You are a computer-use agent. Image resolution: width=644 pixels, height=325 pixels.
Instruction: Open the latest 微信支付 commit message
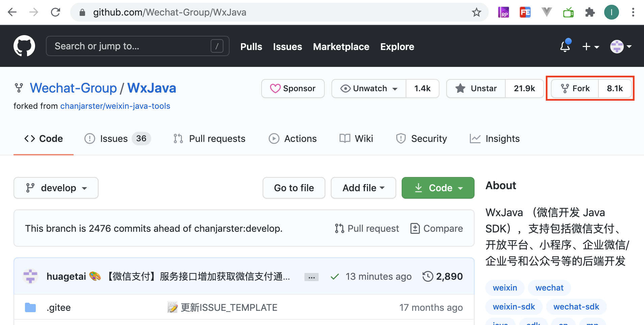[x=197, y=276]
